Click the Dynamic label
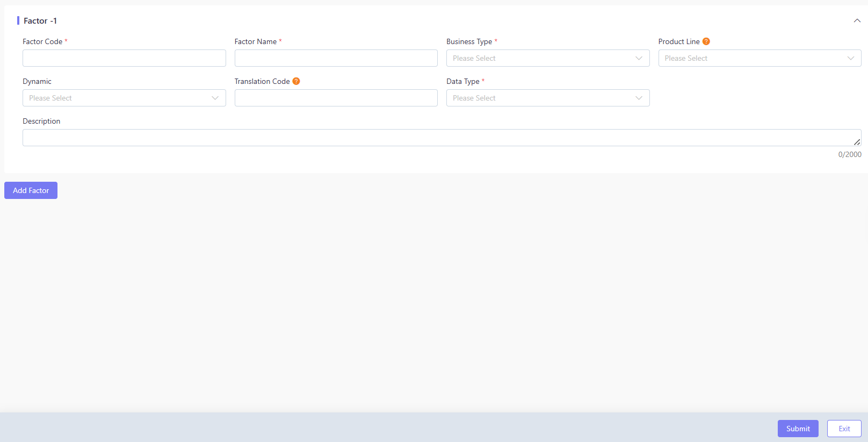This screenshot has width=868, height=442. (37, 81)
